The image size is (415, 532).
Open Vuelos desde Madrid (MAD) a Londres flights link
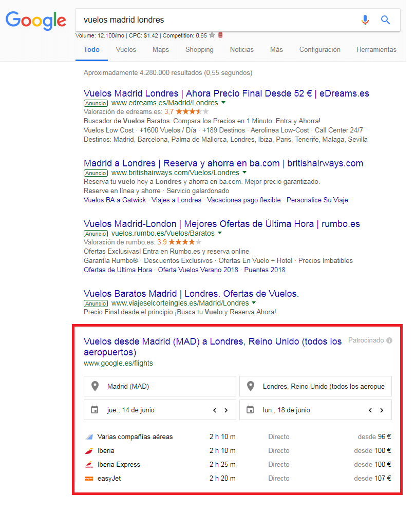(213, 347)
